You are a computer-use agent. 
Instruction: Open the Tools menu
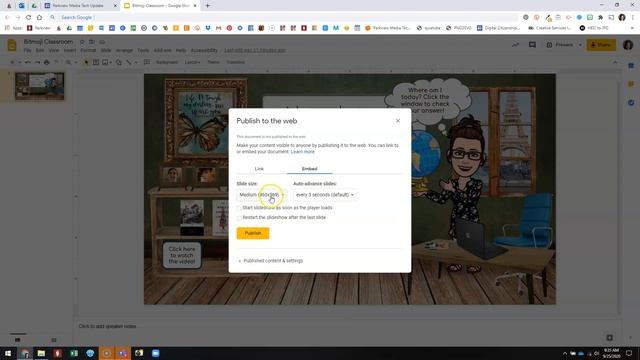click(x=143, y=50)
